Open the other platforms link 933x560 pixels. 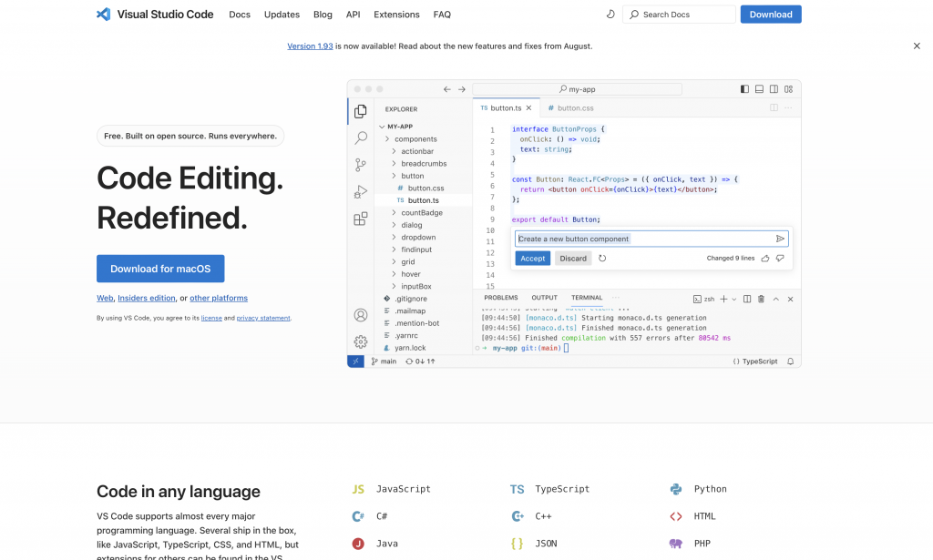pos(219,298)
